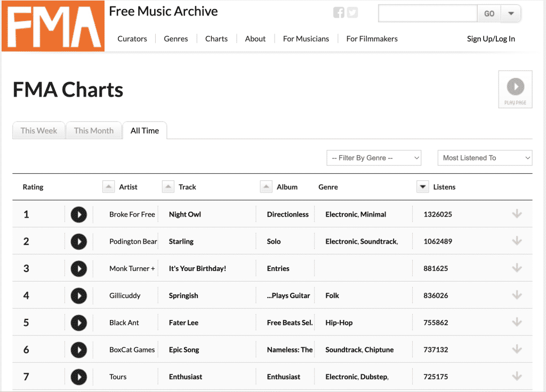Select the Genres menu item
The width and height of the screenshot is (546, 392).
point(175,38)
